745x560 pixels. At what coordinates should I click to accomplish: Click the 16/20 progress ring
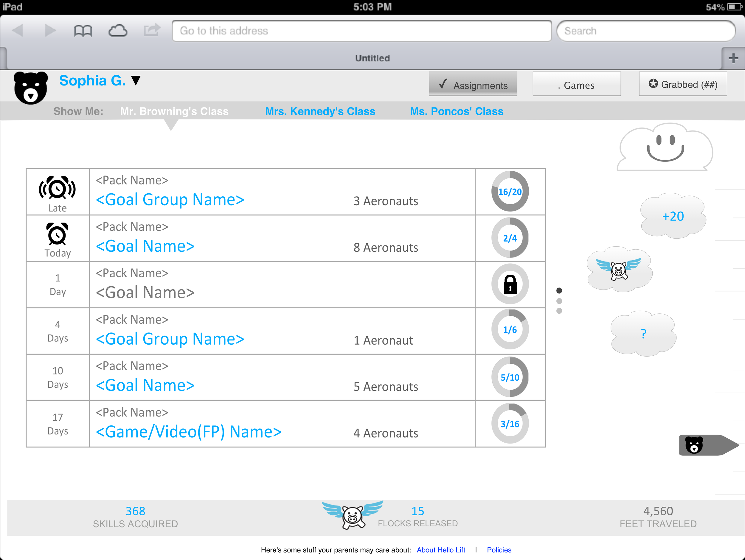pyautogui.click(x=510, y=192)
